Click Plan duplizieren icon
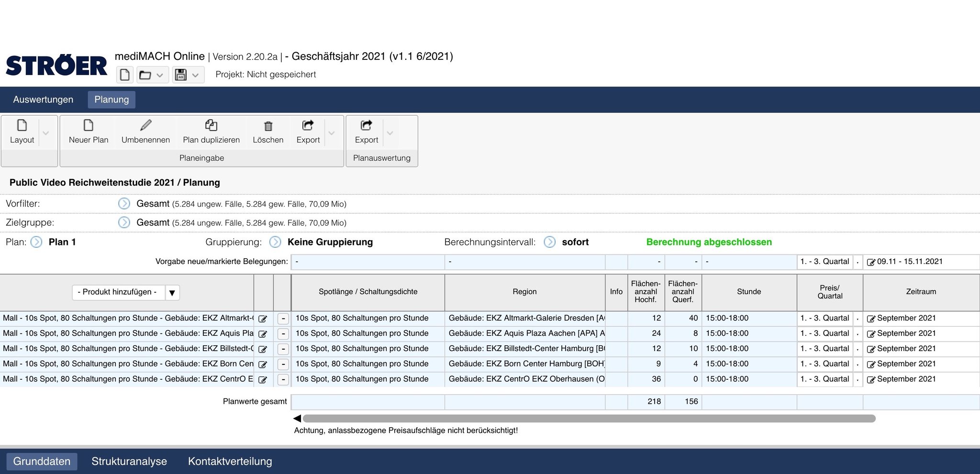The height and width of the screenshot is (474, 980). pos(211,126)
